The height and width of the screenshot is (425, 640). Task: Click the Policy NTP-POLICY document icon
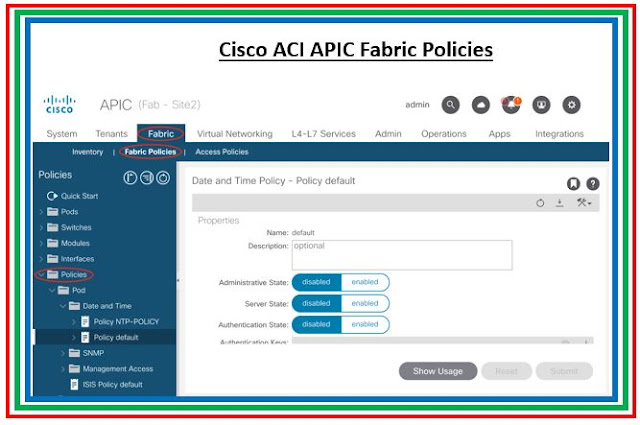[x=85, y=322]
